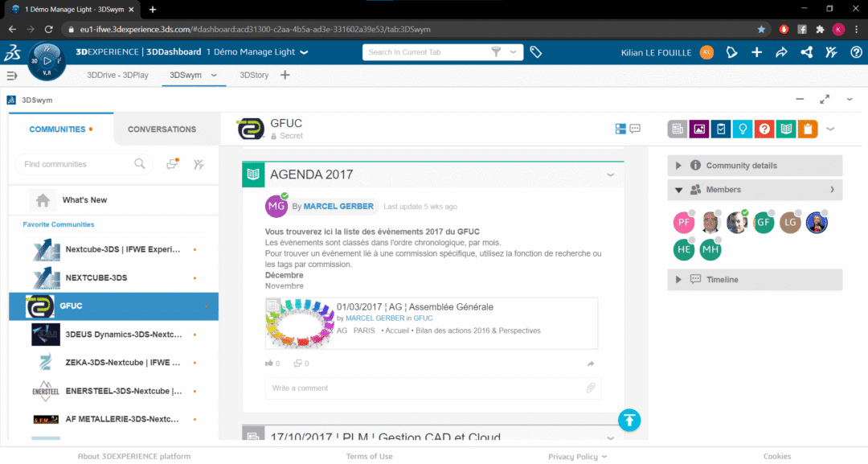Open the Share arrow in header

[781, 52]
